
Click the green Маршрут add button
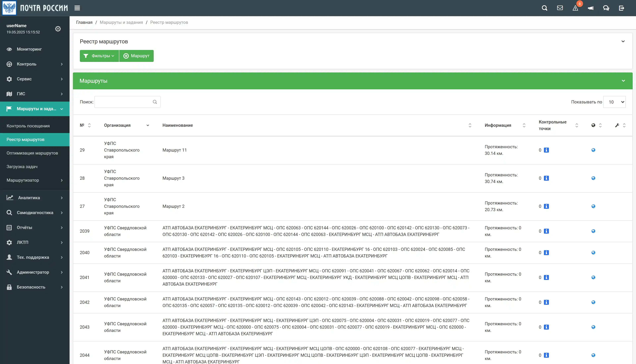(136, 56)
